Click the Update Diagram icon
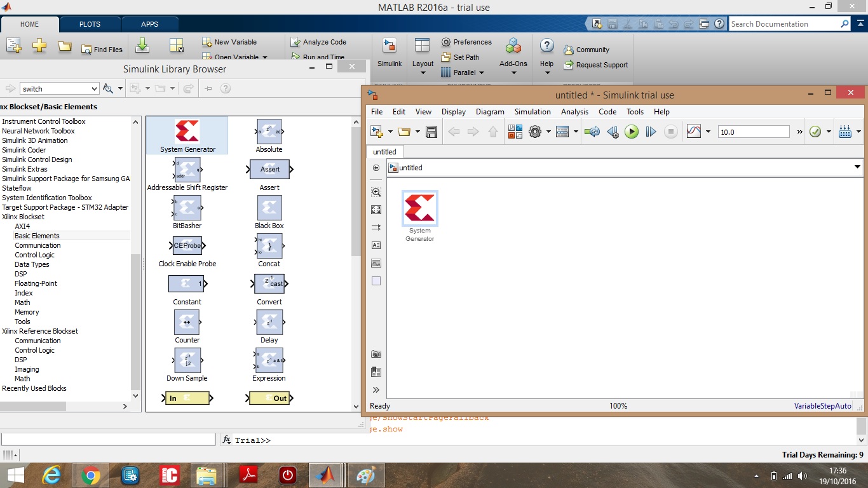Image resolution: width=868 pixels, height=488 pixels. 592,132
